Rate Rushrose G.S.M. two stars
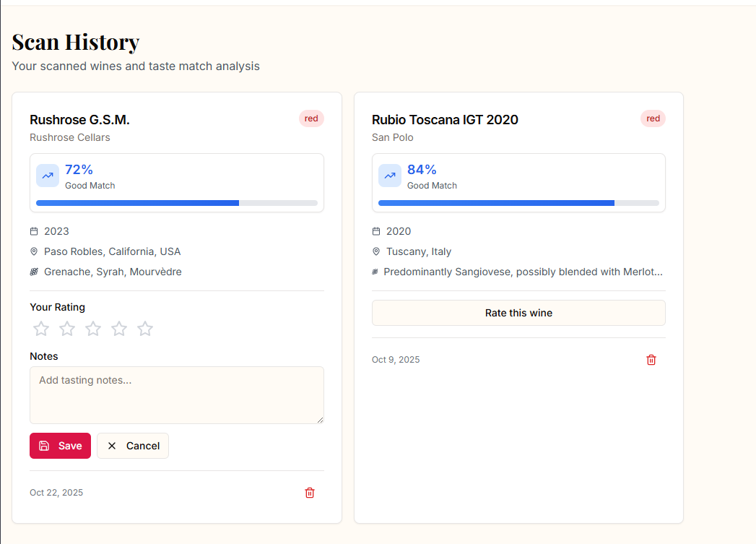This screenshot has height=544, width=756. tap(67, 329)
